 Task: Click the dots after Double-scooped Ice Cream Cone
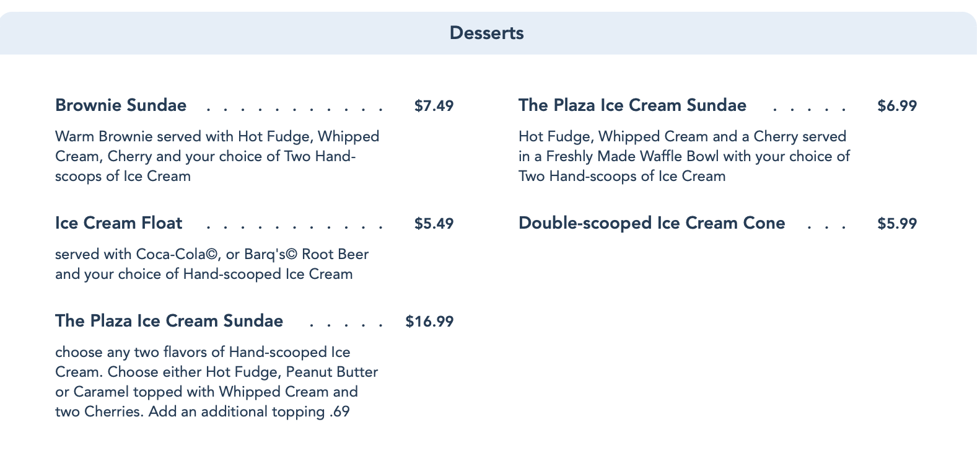(826, 227)
